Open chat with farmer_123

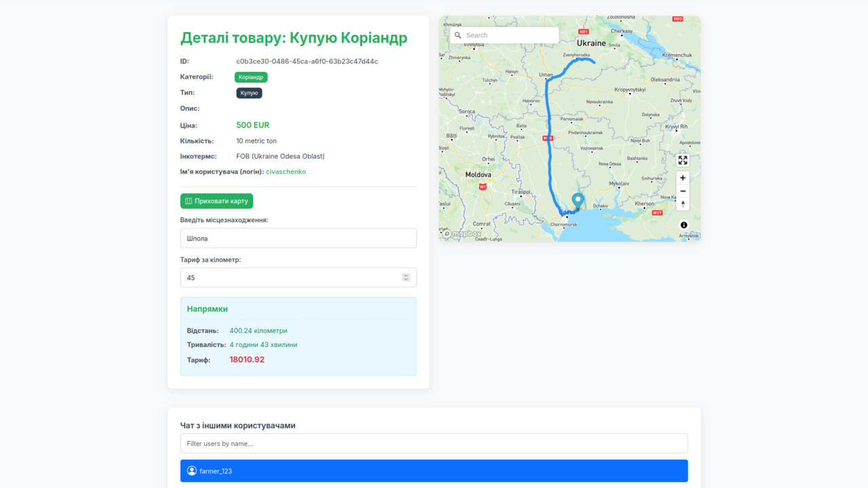pyautogui.click(x=434, y=471)
